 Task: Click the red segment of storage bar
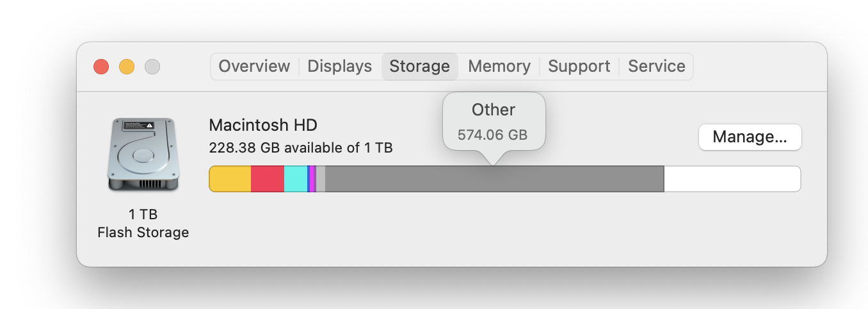[268, 179]
